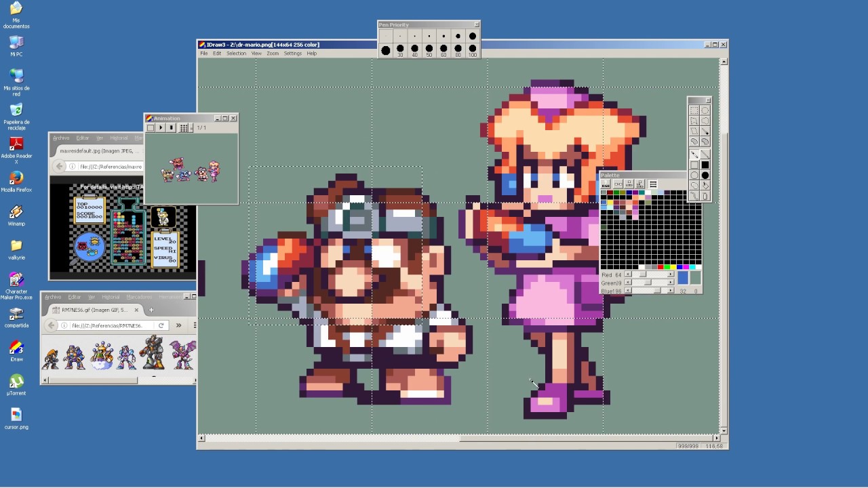Image resolution: width=868 pixels, height=488 pixels.
Task: Click the Green channel slider thumb
Action: point(648,282)
